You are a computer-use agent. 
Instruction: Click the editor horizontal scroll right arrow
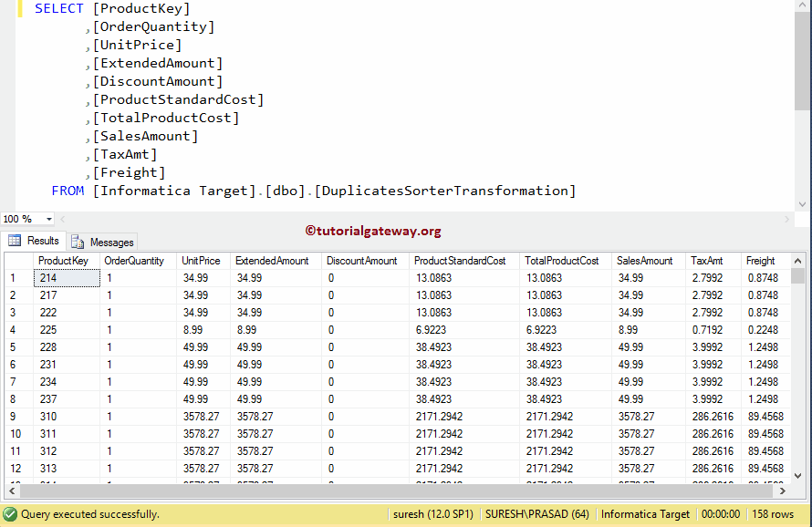click(787, 219)
